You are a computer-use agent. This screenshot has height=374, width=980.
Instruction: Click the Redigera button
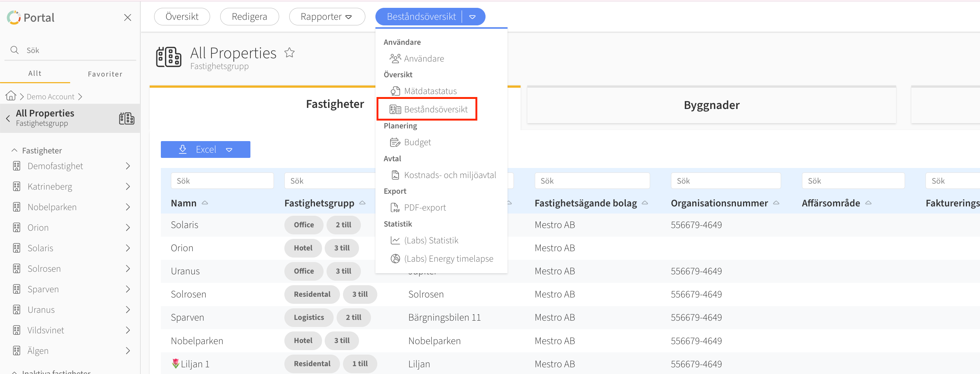coord(249,17)
